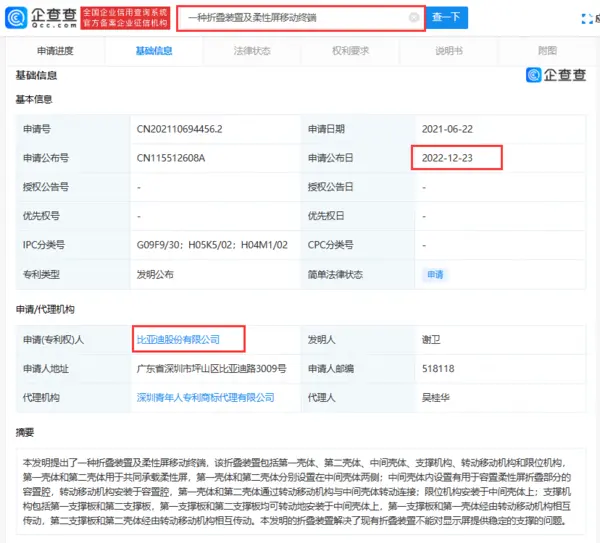Click application number CN202110694456.2
Screen dimensions: 600x543
179,129
